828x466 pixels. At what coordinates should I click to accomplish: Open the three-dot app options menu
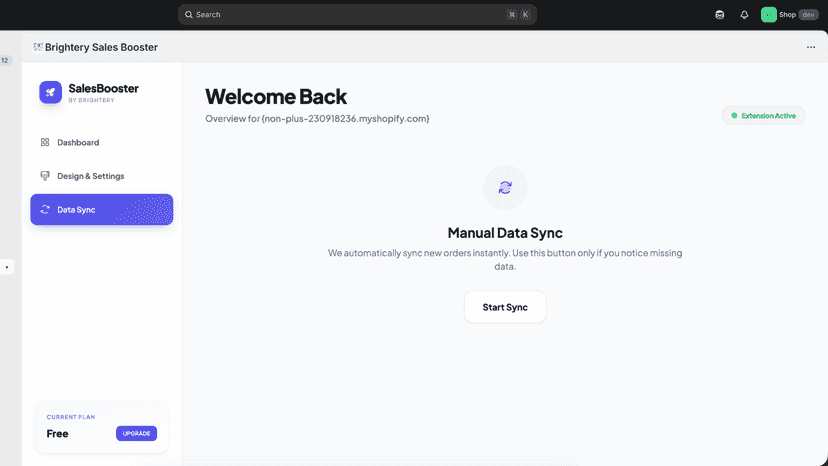(811, 47)
